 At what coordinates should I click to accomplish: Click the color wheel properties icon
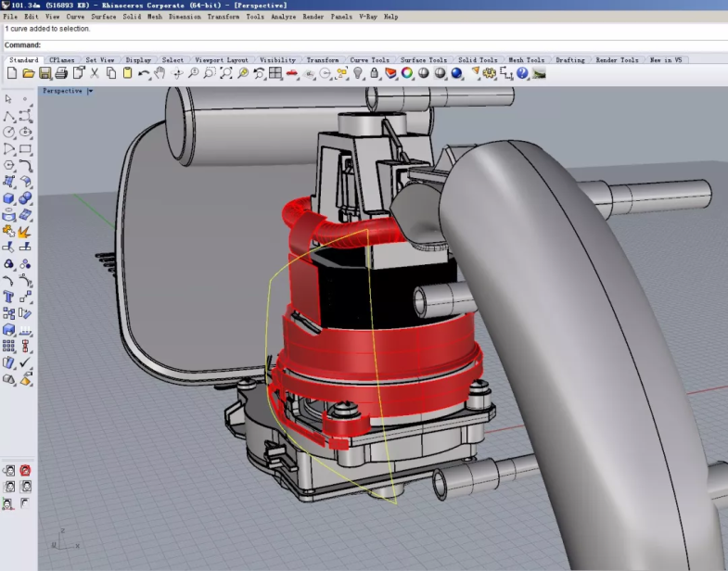[406, 73]
